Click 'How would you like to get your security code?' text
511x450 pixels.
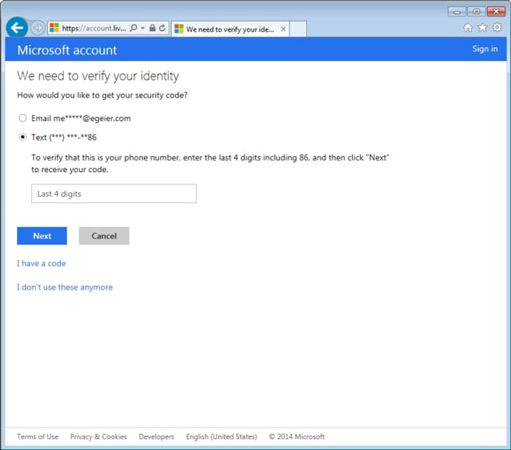[x=102, y=95]
